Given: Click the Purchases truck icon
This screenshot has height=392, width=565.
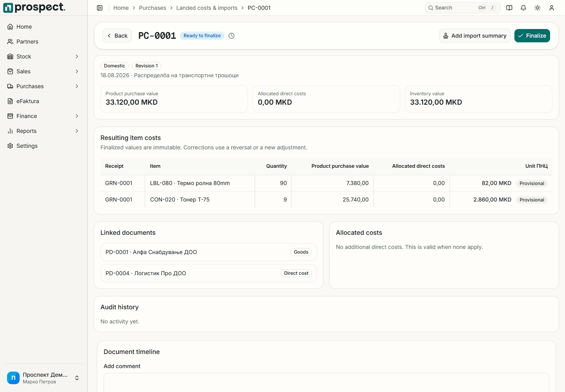Looking at the screenshot, I should [x=10, y=86].
